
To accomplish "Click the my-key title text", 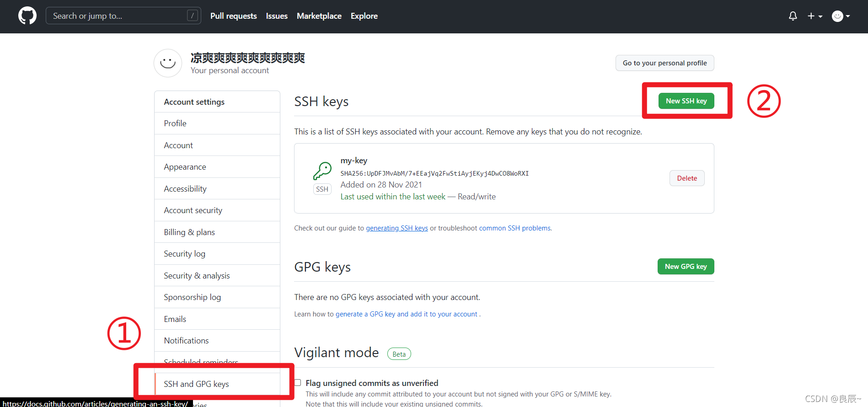I will click(354, 161).
